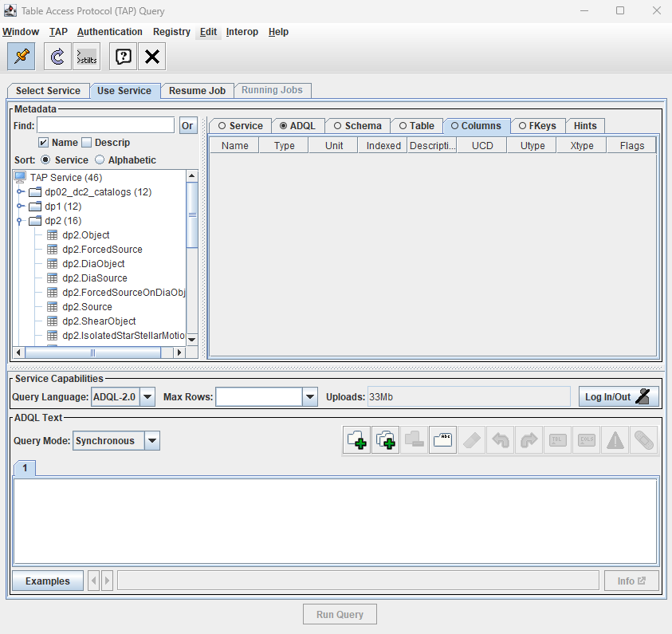Screen dimensions: 672x634
Task: Click the Undo arrow icon
Action: tap(500, 440)
